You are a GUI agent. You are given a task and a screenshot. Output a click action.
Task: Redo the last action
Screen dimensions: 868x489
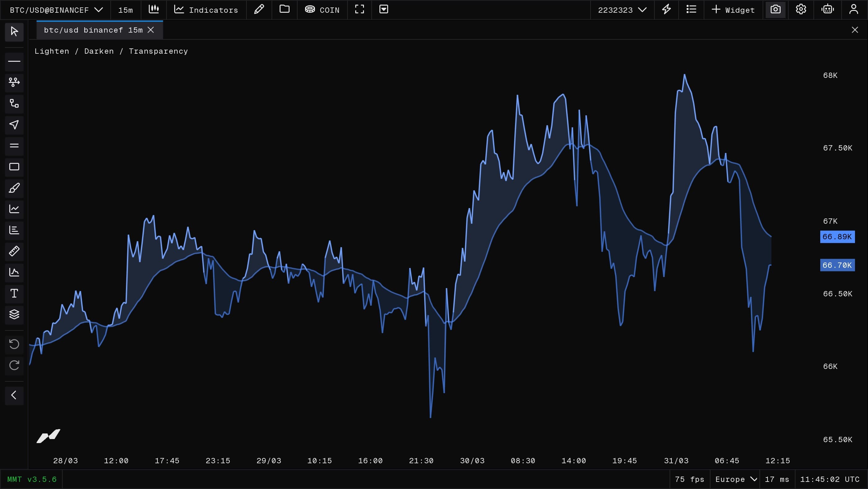(x=14, y=365)
